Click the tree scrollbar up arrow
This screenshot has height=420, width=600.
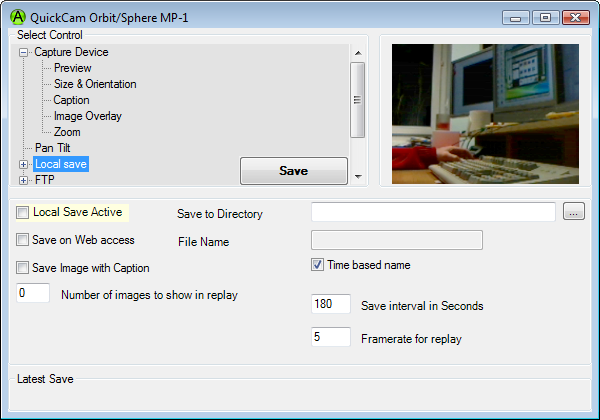pyautogui.click(x=358, y=53)
